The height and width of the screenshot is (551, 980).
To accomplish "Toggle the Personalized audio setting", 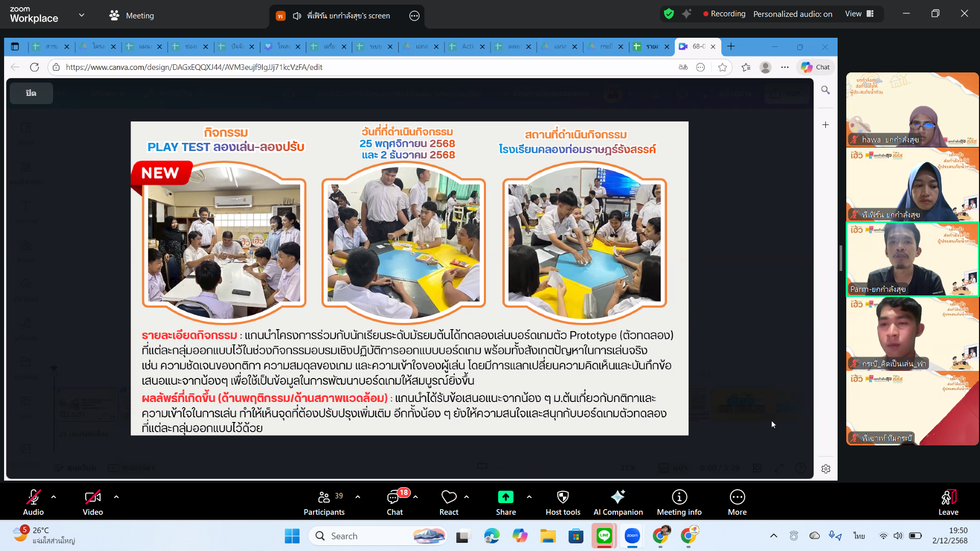I will [793, 14].
